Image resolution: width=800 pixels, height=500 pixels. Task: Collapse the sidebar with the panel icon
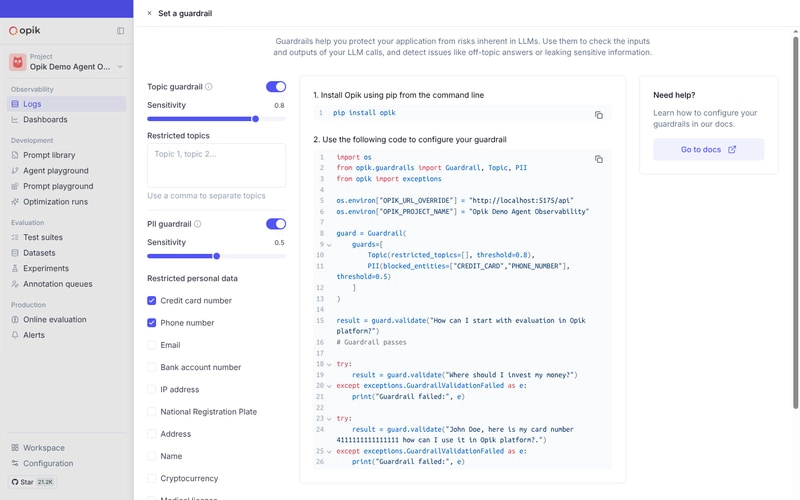[x=120, y=31]
